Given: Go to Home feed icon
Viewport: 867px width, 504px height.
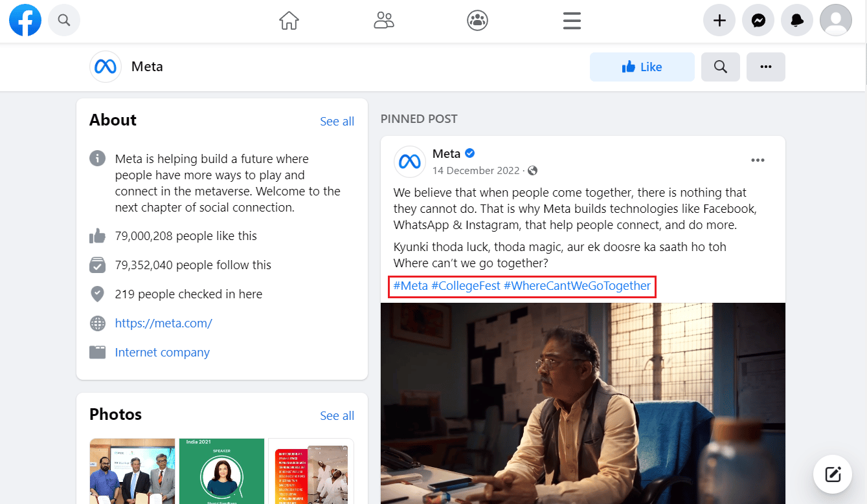Looking at the screenshot, I should point(289,21).
